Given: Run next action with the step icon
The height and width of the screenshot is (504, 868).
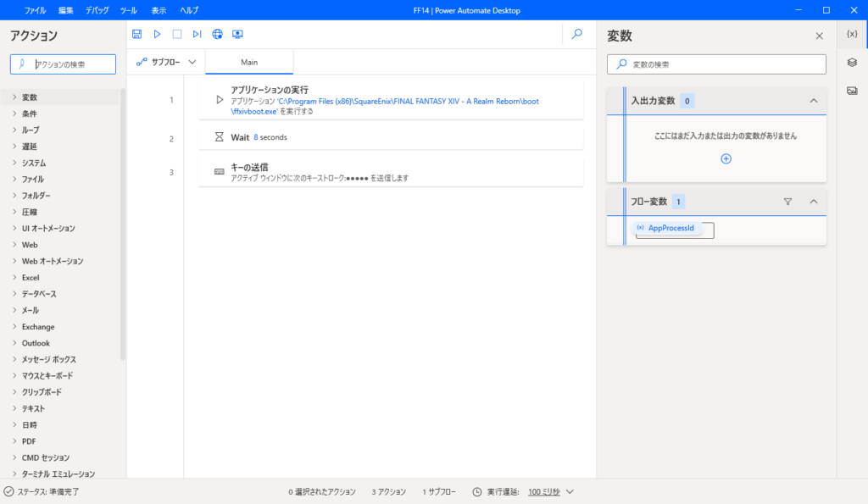Looking at the screenshot, I should pos(197,34).
